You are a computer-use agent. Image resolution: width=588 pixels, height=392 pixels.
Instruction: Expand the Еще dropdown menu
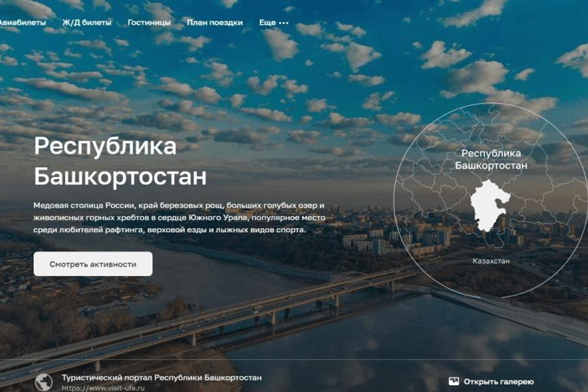[x=274, y=22]
